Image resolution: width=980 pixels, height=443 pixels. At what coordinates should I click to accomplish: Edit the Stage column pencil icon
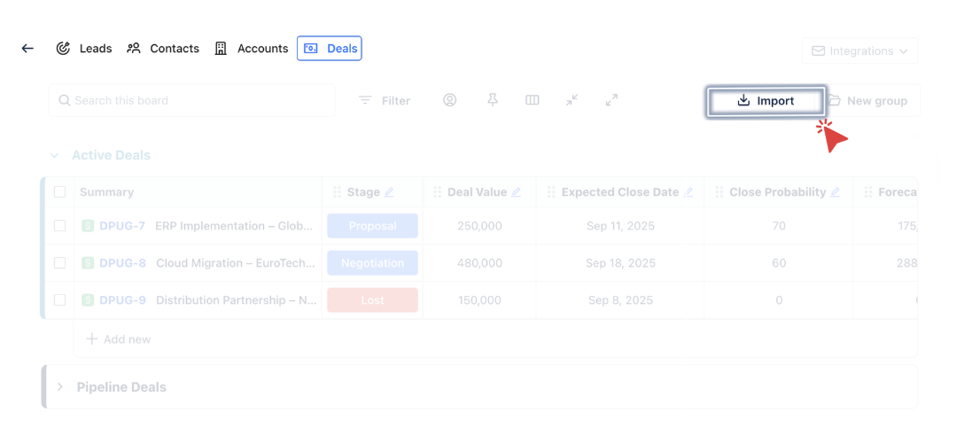[x=389, y=192]
